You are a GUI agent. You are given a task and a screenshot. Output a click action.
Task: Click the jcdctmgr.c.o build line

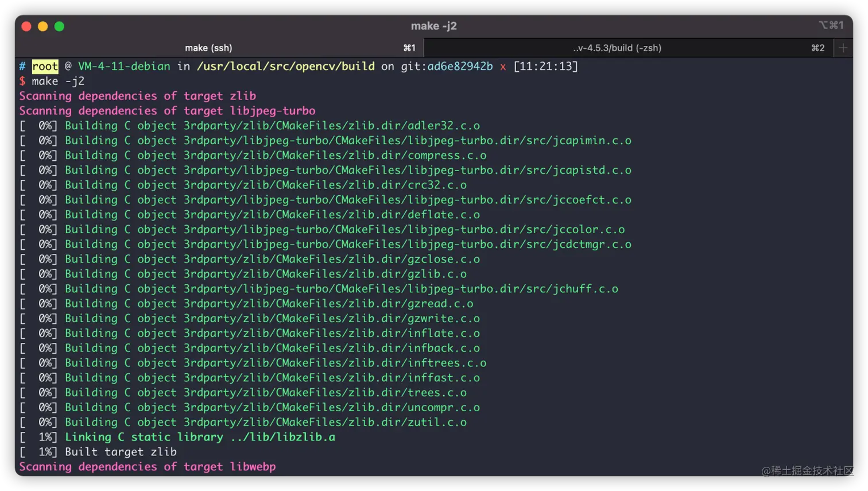click(325, 245)
